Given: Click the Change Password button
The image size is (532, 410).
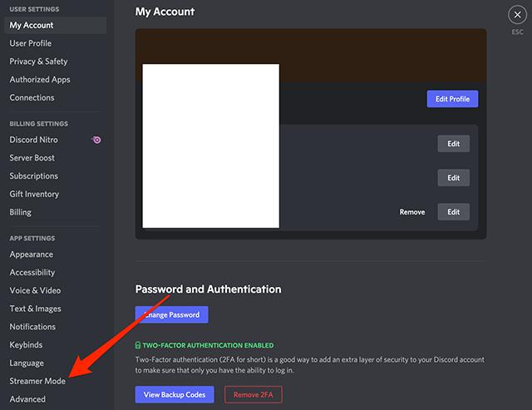Looking at the screenshot, I should [172, 314].
